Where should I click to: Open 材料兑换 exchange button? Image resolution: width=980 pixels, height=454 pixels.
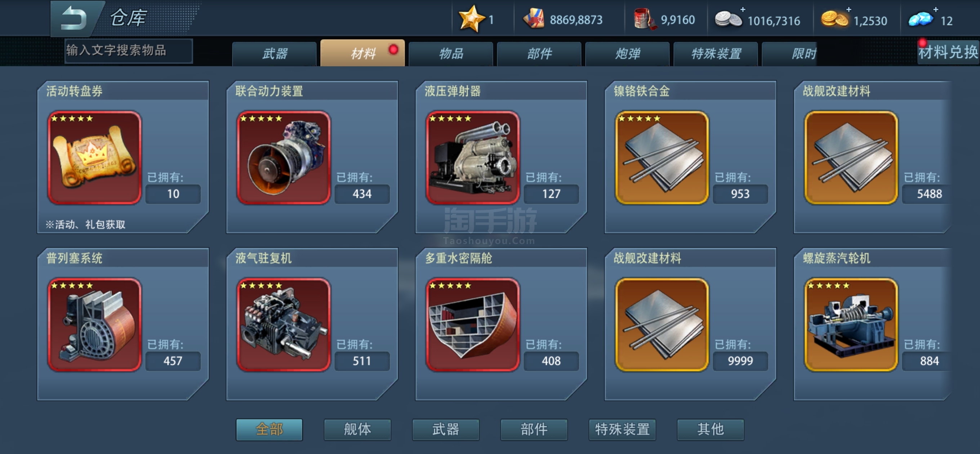(948, 53)
